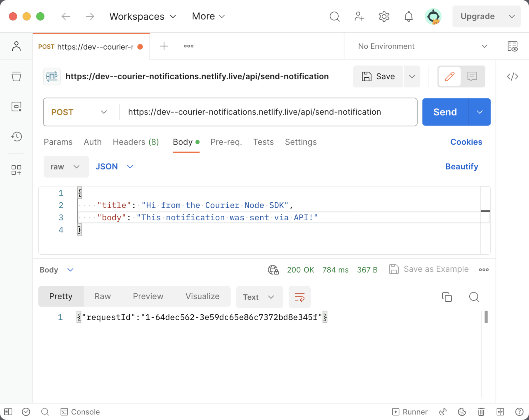Select the pencil build mode icon
Image resolution: width=529 pixels, height=420 pixels.
pos(449,76)
